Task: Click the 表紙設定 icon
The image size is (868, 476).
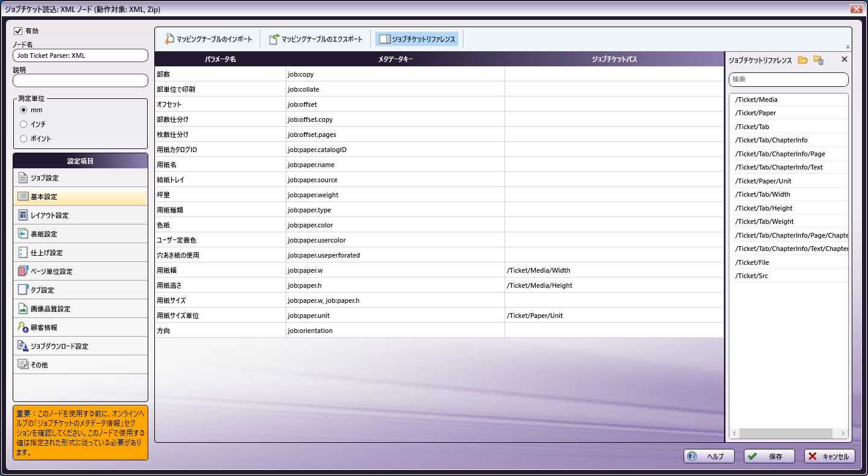Action: pos(22,234)
